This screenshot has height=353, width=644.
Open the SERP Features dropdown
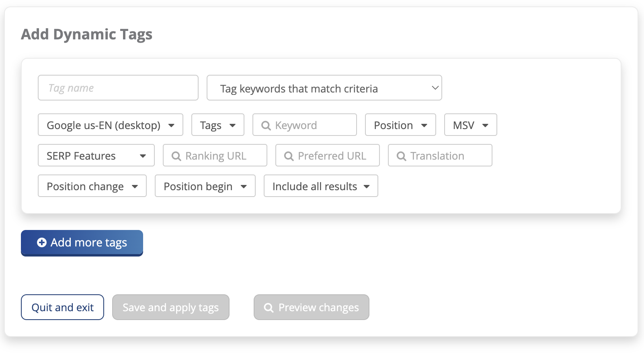point(96,156)
